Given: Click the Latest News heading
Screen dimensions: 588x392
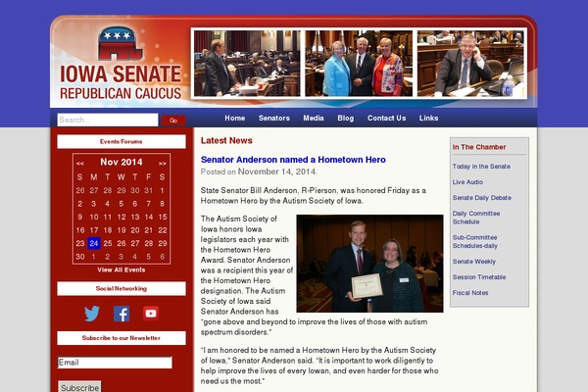Looking at the screenshot, I should (226, 141).
